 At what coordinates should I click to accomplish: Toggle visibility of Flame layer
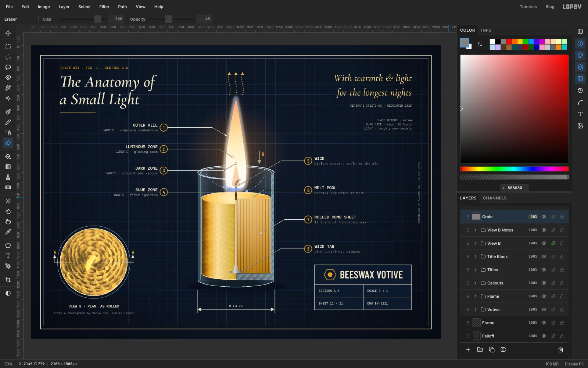tap(544, 296)
